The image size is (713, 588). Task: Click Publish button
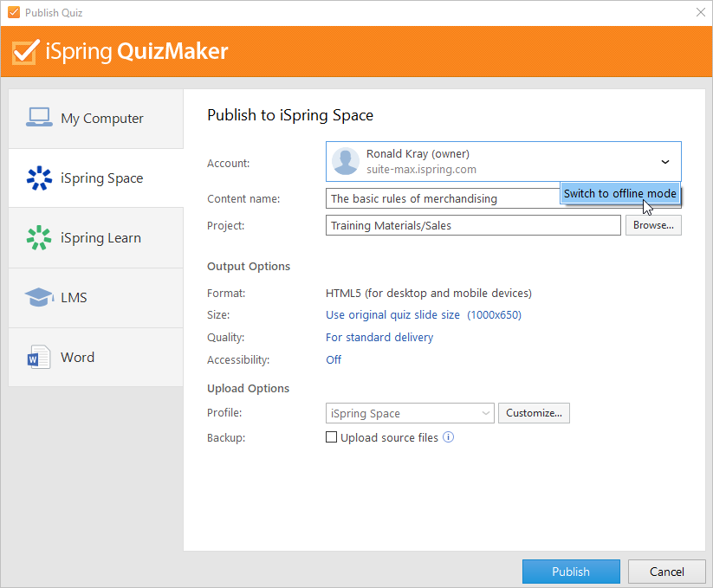pos(571,572)
